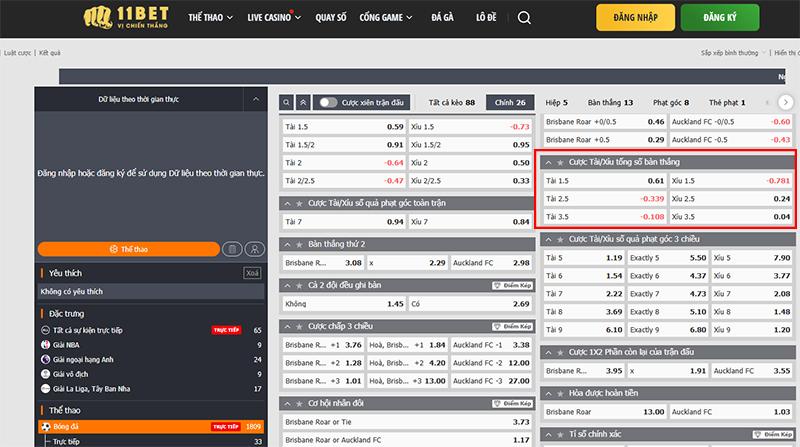Click the collapse-all double chevron icon
Screen dimensions: 800x447
pos(302,102)
